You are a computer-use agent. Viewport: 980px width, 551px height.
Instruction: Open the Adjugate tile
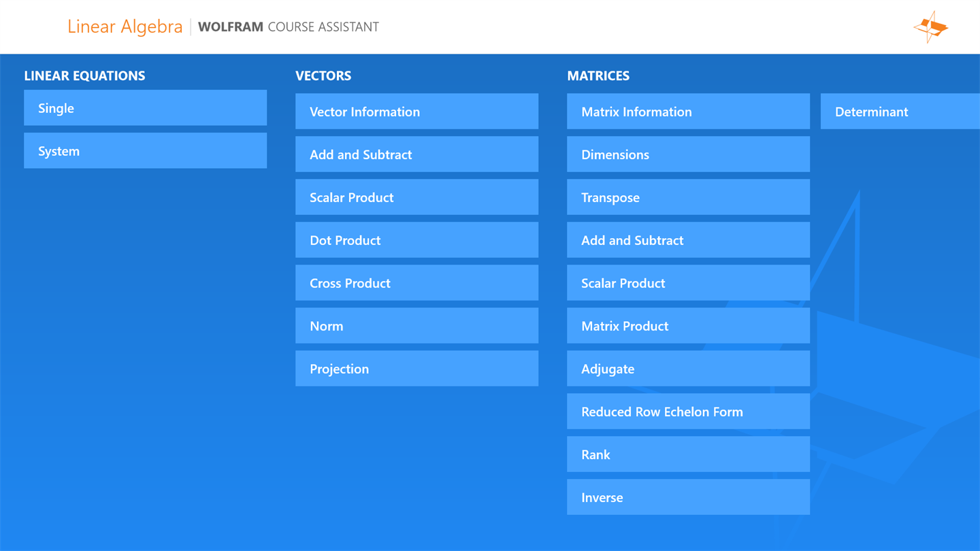pos(688,369)
